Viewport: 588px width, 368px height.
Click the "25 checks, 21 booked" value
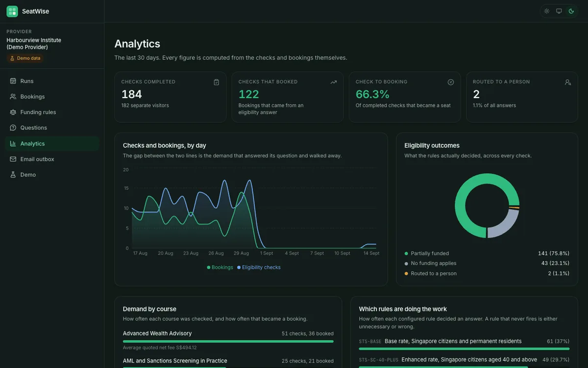308,361
